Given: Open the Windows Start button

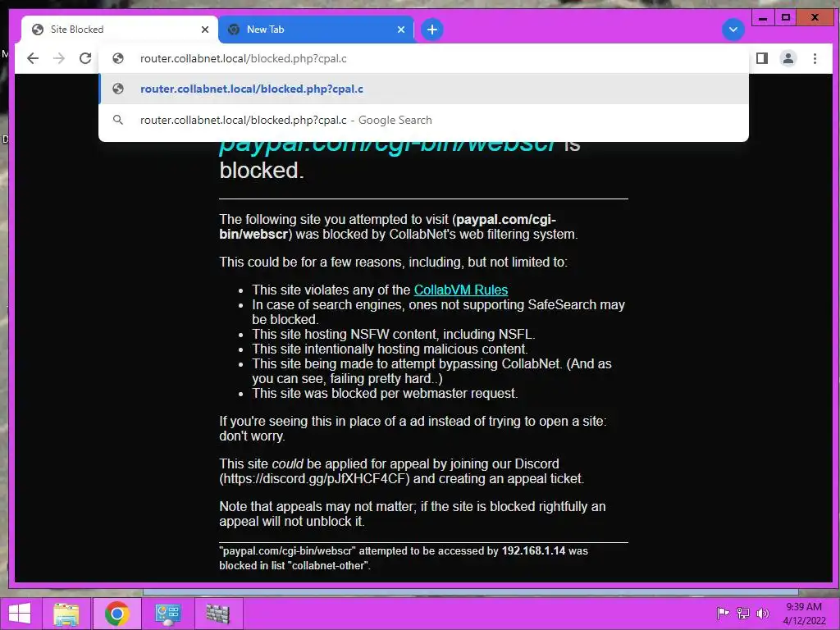Looking at the screenshot, I should click(x=20, y=614).
